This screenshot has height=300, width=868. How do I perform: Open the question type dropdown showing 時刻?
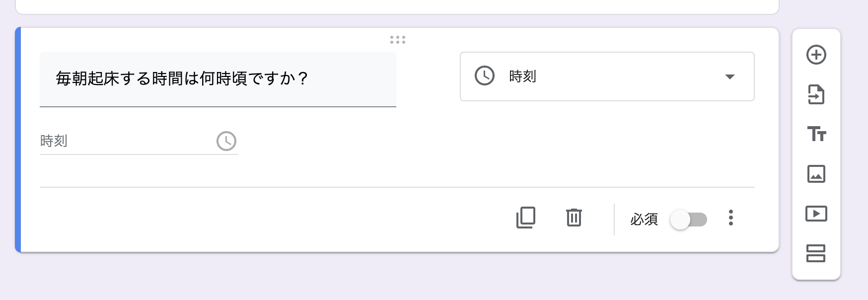[607, 76]
